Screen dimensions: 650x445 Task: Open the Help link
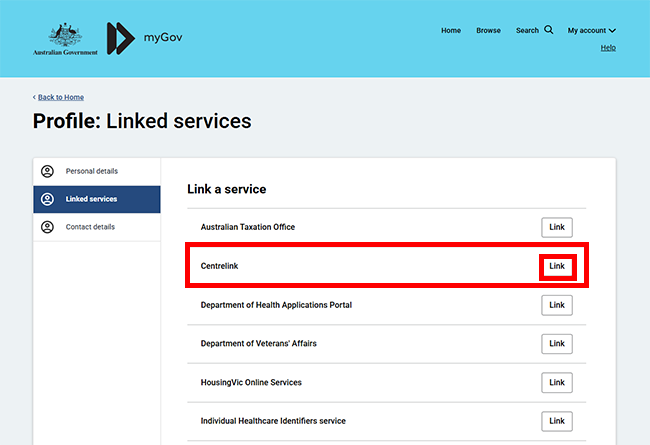click(x=608, y=48)
